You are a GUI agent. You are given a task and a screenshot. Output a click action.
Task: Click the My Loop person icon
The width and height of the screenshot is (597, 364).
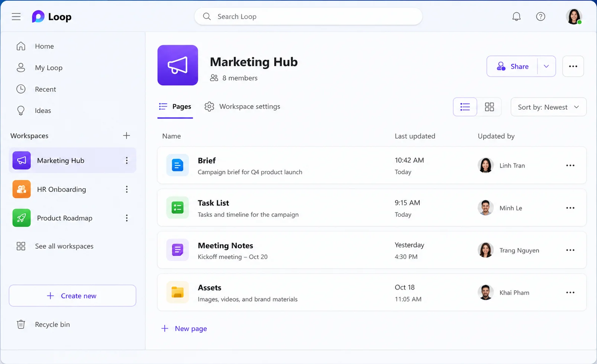pyautogui.click(x=21, y=68)
